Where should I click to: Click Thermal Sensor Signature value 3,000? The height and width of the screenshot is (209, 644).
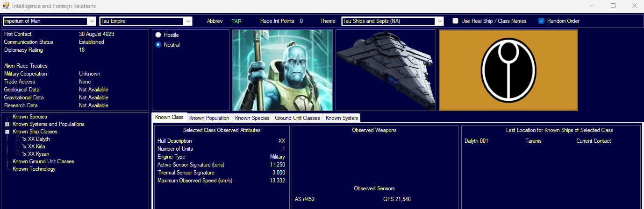pos(279,173)
